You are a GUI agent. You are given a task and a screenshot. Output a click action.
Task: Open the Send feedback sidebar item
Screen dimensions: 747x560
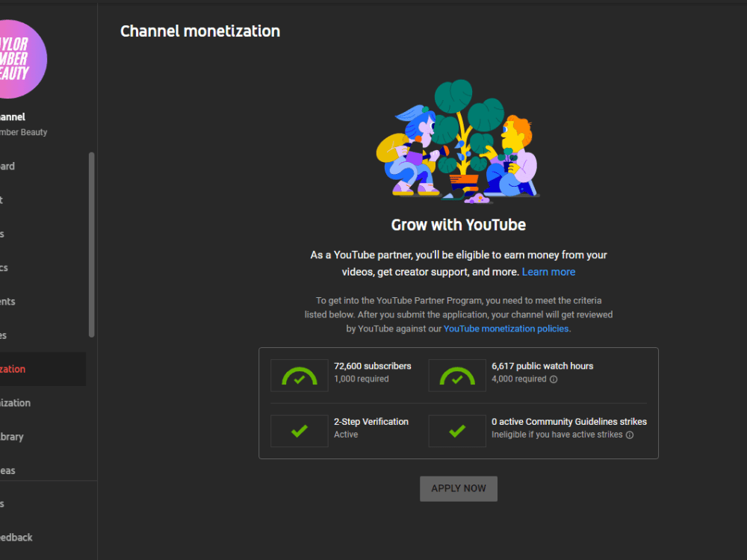pos(43,537)
